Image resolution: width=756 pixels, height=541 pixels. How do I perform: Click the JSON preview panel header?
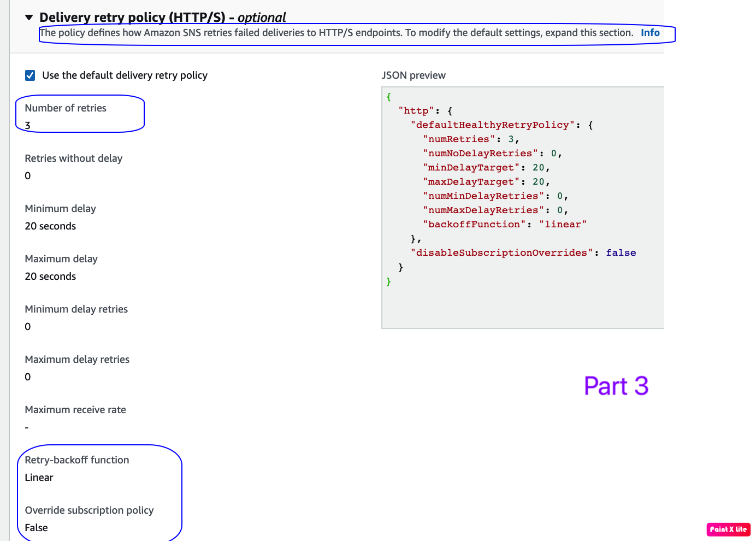pyautogui.click(x=414, y=75)
